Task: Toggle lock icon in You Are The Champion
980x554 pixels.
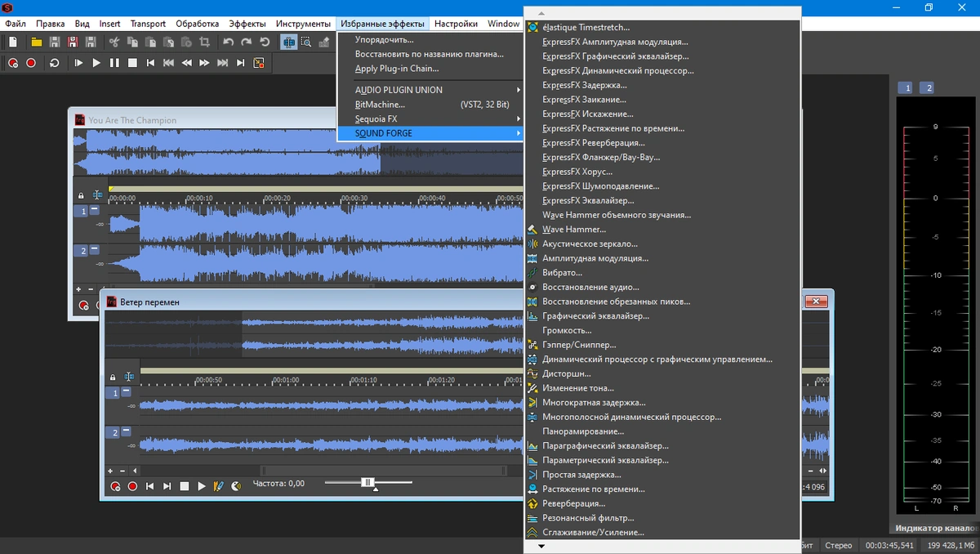Action: (81, 196)
